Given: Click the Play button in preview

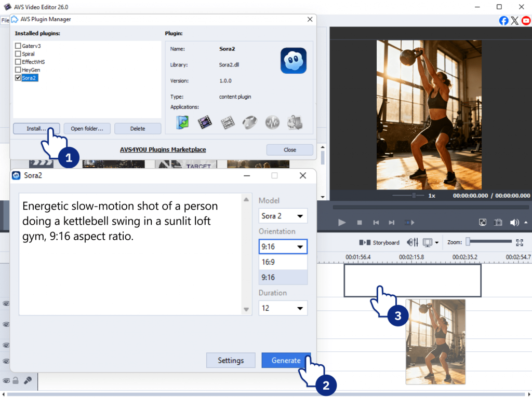Looking at the screenshot, I should (x=342, y=223).
